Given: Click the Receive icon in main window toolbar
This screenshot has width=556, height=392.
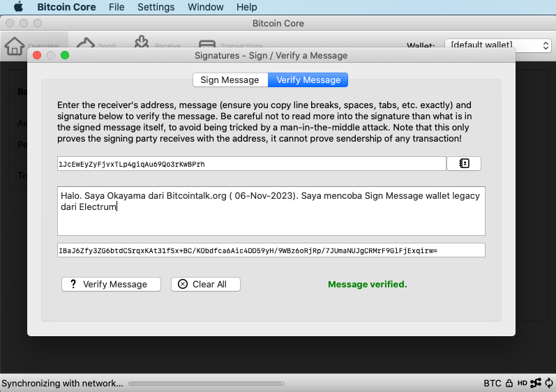Looking at the screenshot, I should pyautogui.click(x=142, y=41).
